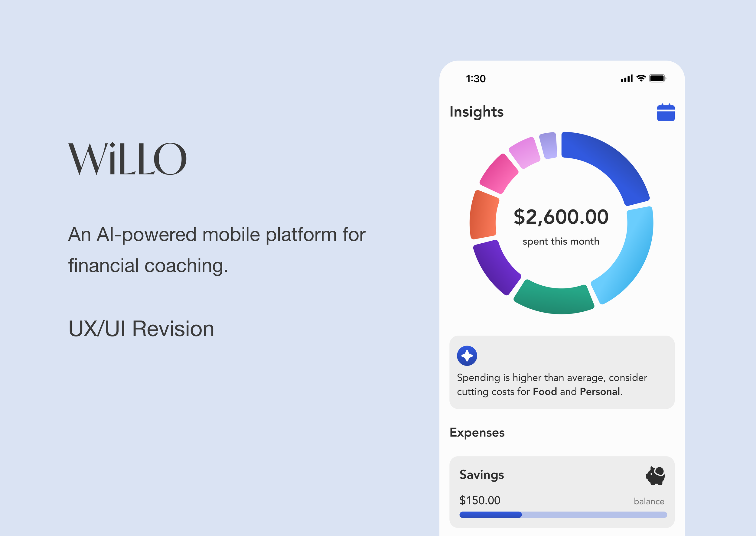The width and height of the screenshot is (756, 536).
Task: Click the $2,600.00 total spent amount
Action: [561, 217]
